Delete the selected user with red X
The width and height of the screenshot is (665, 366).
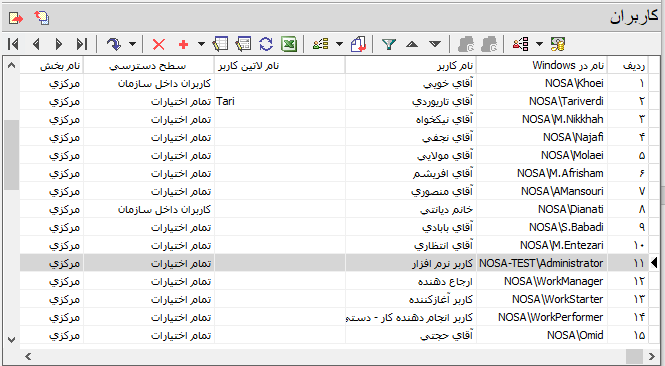(x=159, y=44)
